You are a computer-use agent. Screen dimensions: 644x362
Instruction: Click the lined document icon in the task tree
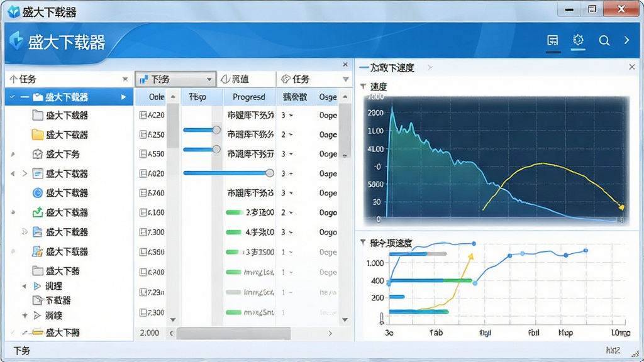pos(37,173)
